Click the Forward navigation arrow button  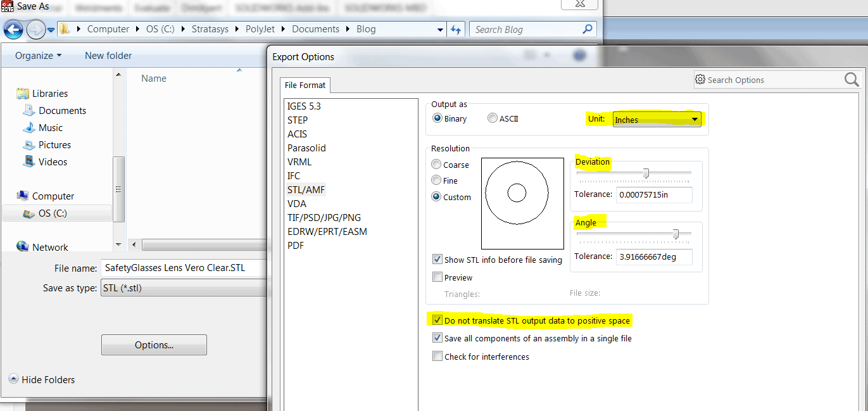(35, 30)
